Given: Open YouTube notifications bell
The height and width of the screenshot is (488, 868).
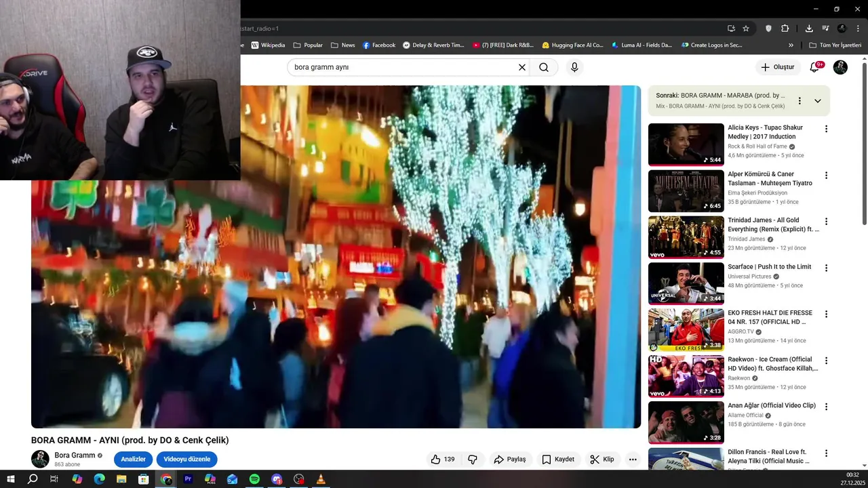Looking at the screenshot, I should pyautogui.click(x=815, y=67).
